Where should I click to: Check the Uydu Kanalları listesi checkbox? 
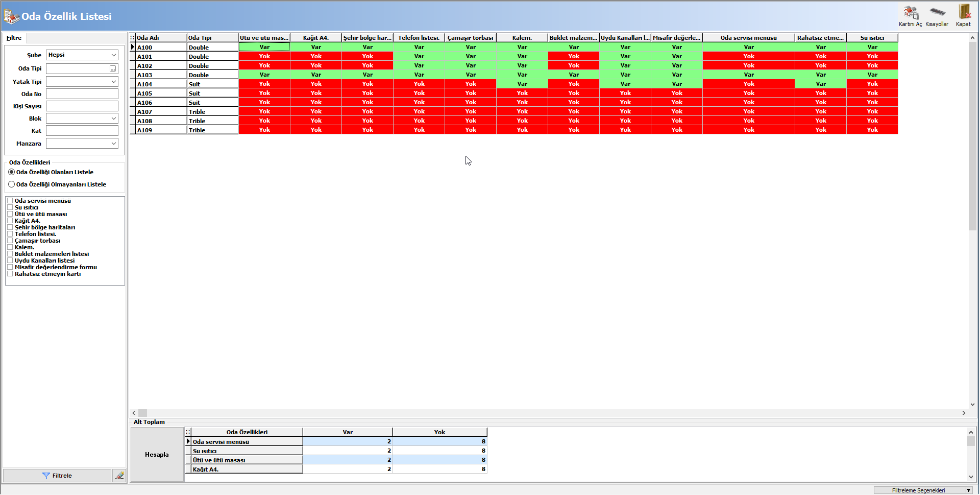[x=10, y=261]
